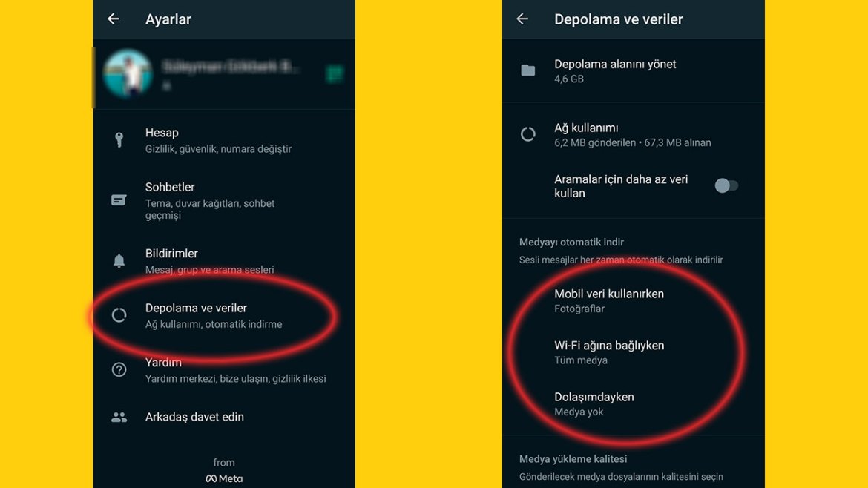Click the bell icon for Bildirimler
The height and width of the screenshot is (488, 868).
pyautogui.click(x=119, y=260)
